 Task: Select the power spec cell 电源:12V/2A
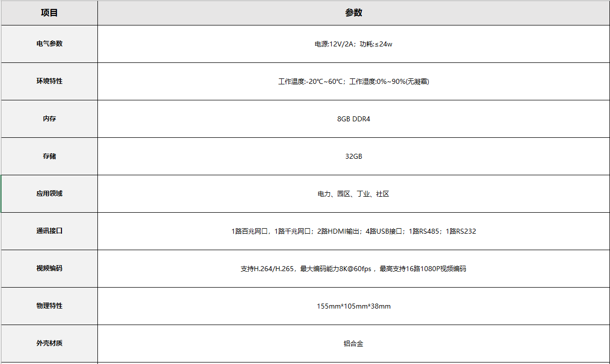pos(353,44)
